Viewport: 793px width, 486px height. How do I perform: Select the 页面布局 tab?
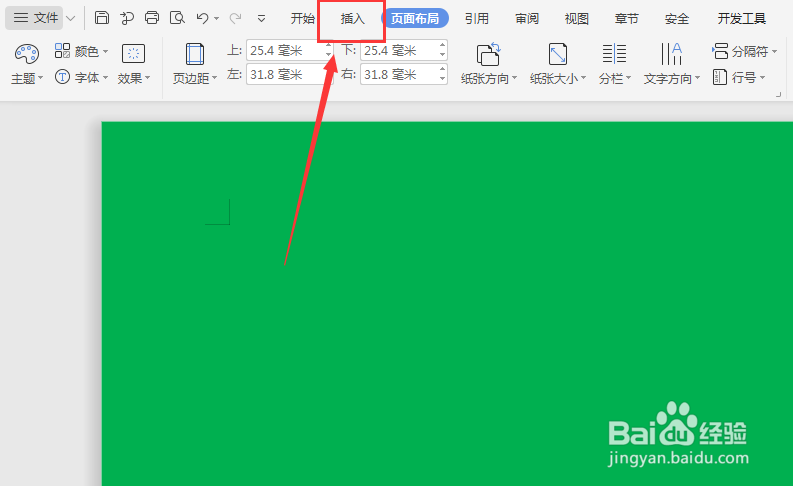(x=415, y=19)
